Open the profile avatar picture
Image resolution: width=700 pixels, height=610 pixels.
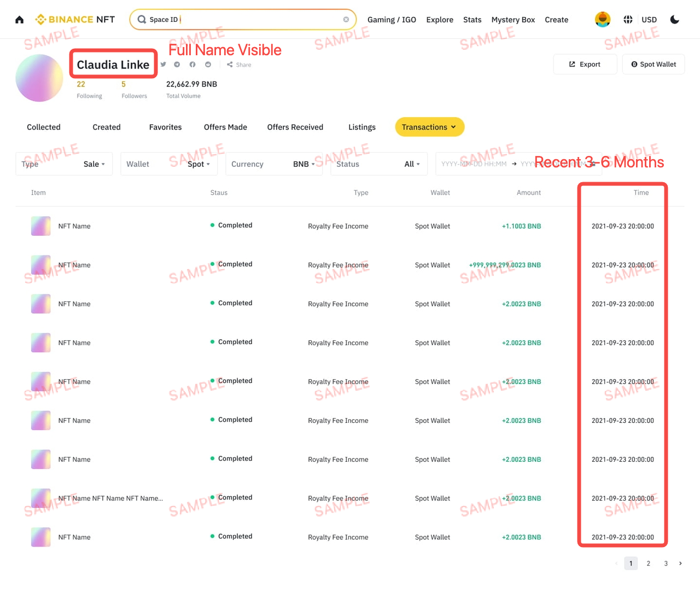pos(39,78)
